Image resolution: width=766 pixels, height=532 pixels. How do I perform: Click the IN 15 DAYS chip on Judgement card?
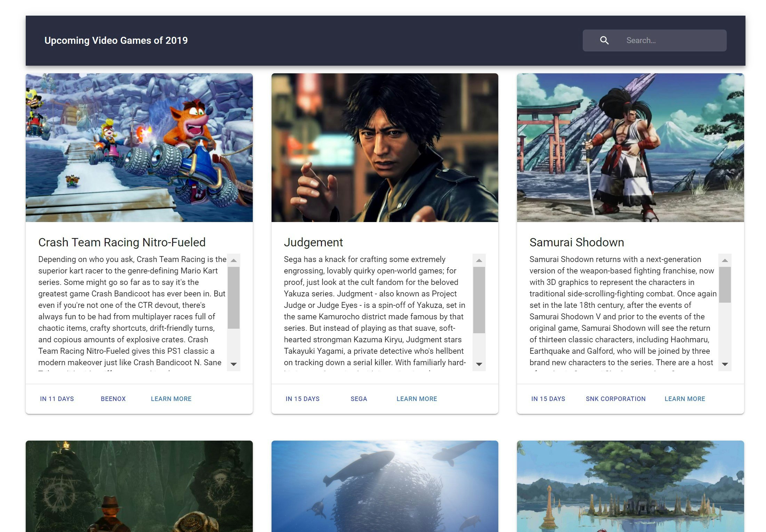tap(303, 399)
